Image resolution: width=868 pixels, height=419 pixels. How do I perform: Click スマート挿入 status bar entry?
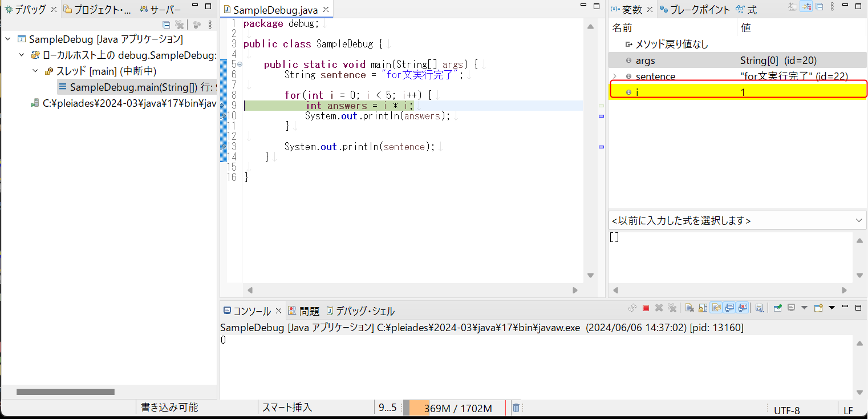287,408
